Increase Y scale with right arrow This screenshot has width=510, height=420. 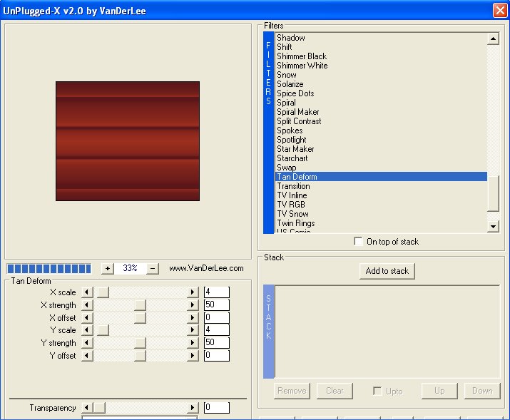(193, 330)
